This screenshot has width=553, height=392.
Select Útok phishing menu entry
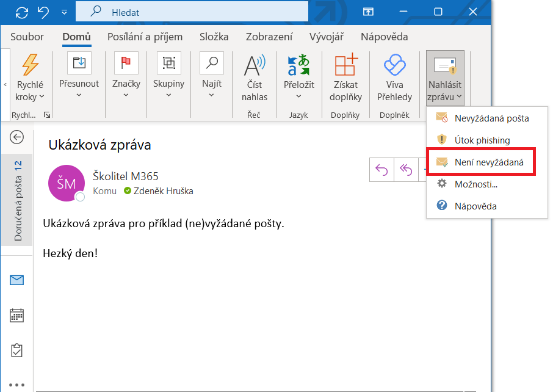(x=486, y=140)
